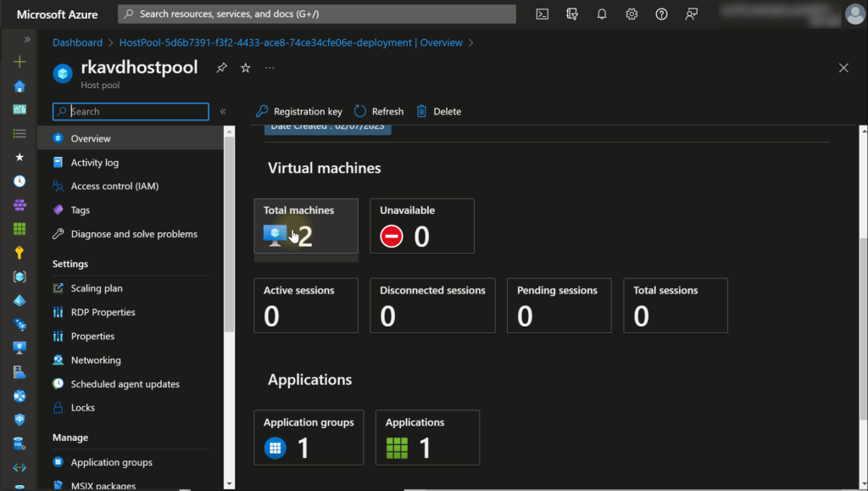Open the more options ellipsis menu
This screenshot has width=868, height=491.
tap(270, 68)
